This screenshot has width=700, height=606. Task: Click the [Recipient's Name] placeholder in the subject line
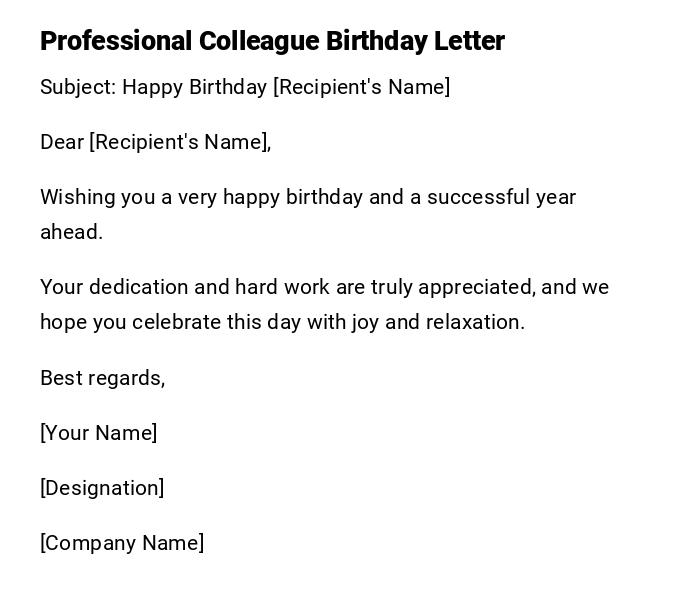pyautogui.click(x=362, y=87)
